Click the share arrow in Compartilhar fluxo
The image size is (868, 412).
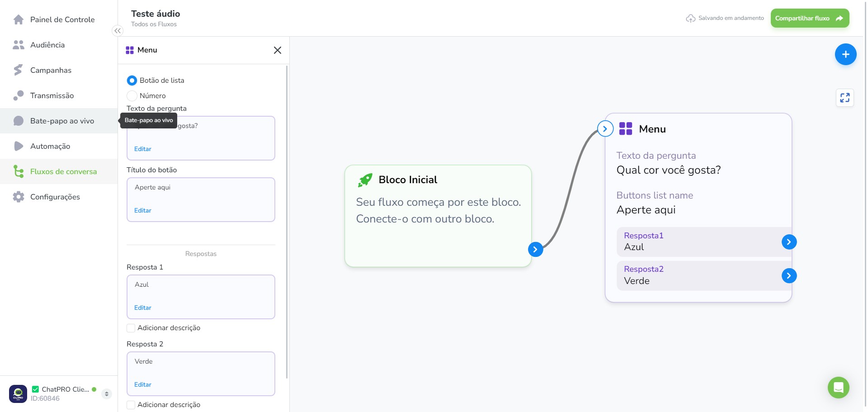pyautogui.click(x=840, y=19)
